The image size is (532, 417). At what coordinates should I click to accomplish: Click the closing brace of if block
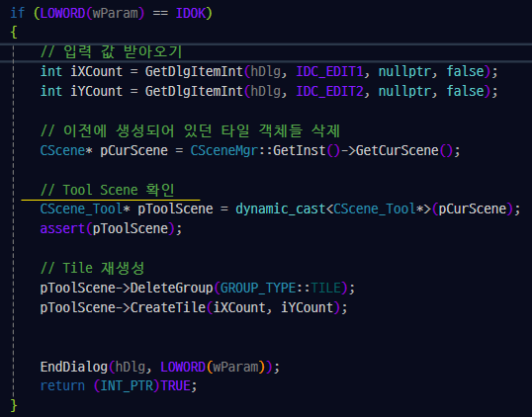point(14,405)
